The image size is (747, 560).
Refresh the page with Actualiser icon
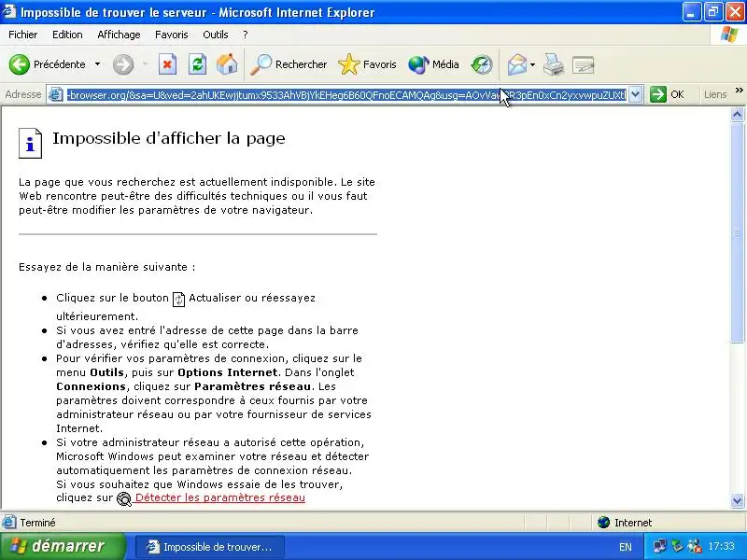tap(197, 64)
